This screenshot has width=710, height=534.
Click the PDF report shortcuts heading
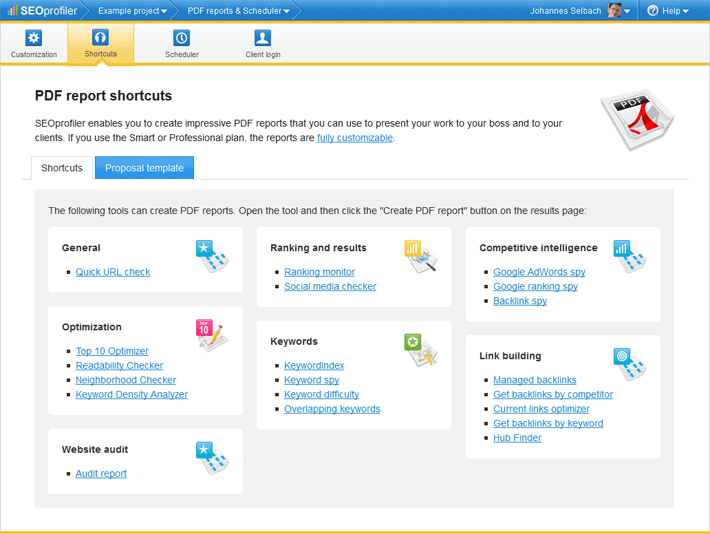coord(103,96)
